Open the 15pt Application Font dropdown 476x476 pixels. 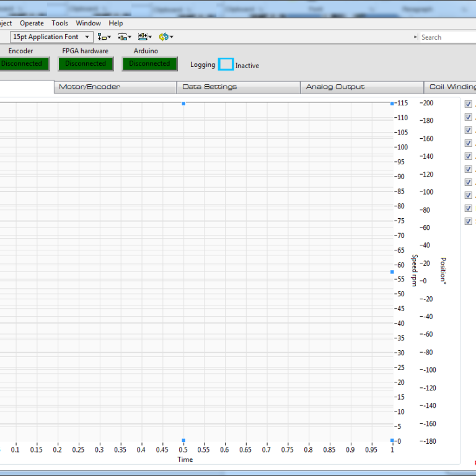tap(52, 37)
